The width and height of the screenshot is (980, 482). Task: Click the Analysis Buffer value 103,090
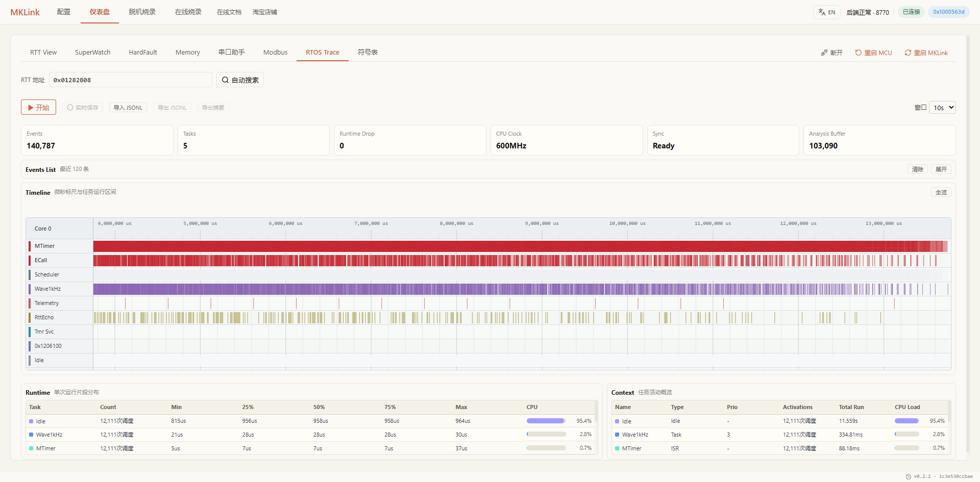pos(823,146)
